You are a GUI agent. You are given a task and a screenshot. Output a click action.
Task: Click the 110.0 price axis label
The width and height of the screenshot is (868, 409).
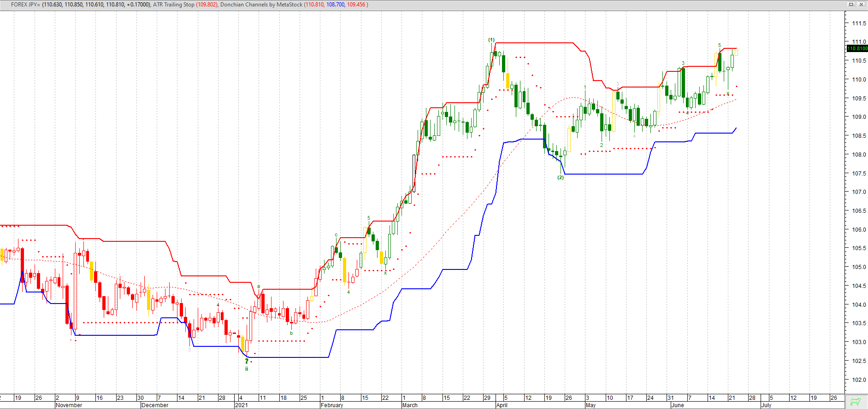point(859,79)
